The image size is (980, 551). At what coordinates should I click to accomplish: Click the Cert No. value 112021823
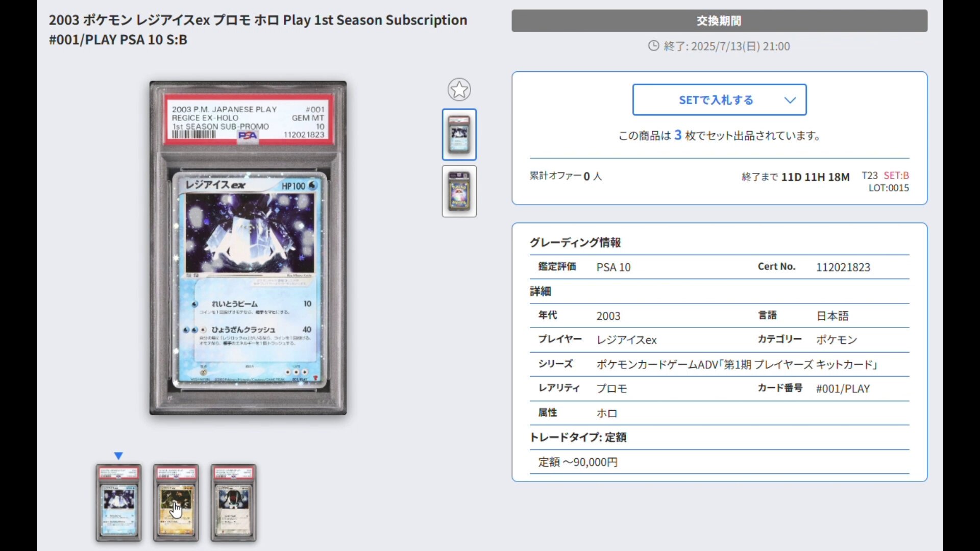843,267
